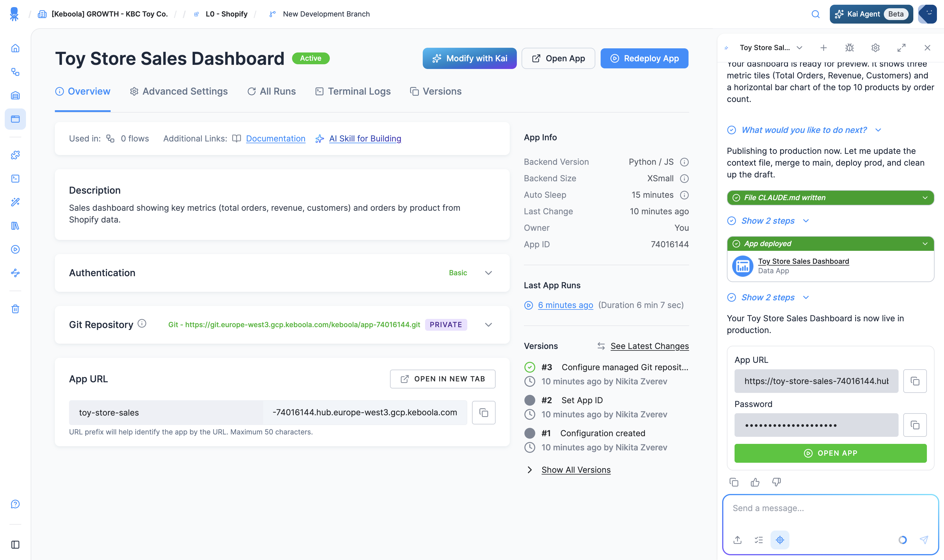
Task: Open the Jobs play icon in sidebar
Action: (15, 249)
